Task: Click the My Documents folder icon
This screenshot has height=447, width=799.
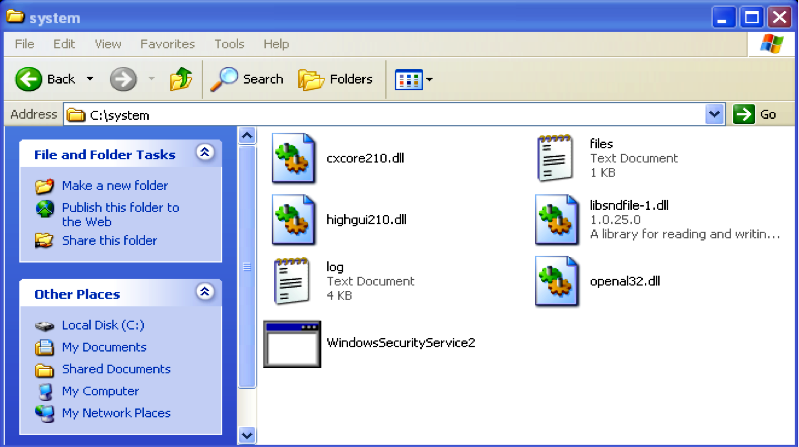Action: (44, 348)
